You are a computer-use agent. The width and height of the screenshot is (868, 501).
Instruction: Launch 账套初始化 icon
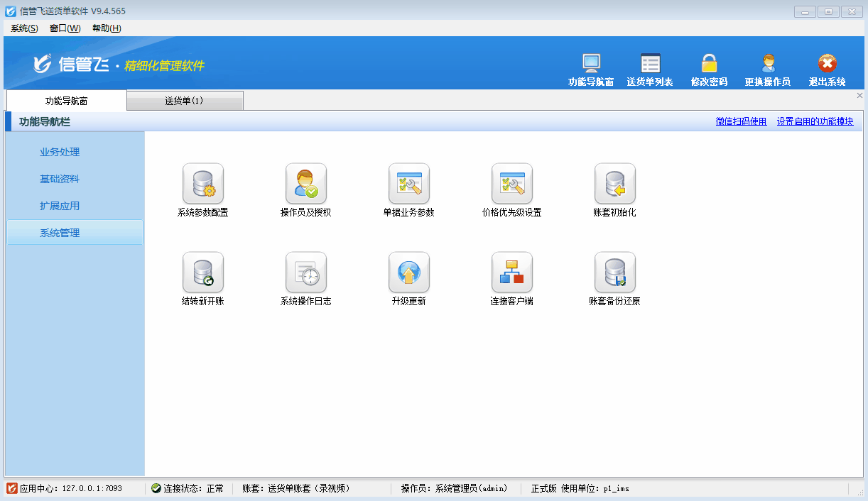pyautogui.click(x=615, y=184)
